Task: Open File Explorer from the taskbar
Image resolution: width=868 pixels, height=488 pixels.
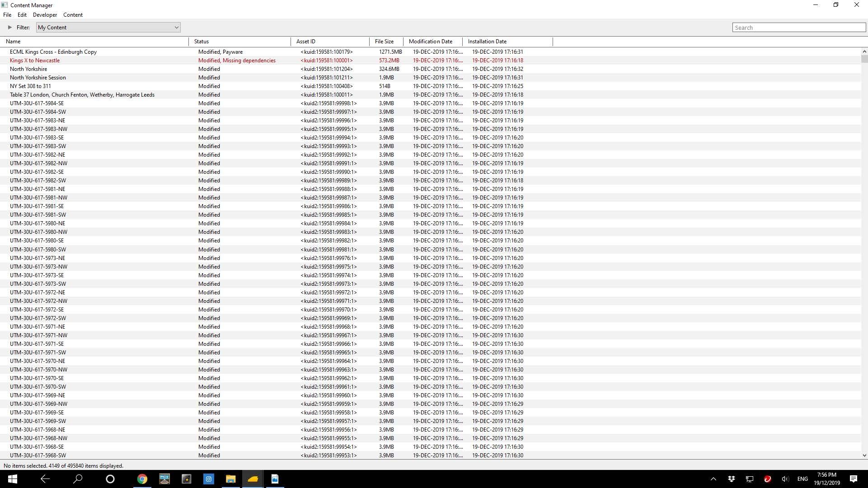Action: point(230,479)
